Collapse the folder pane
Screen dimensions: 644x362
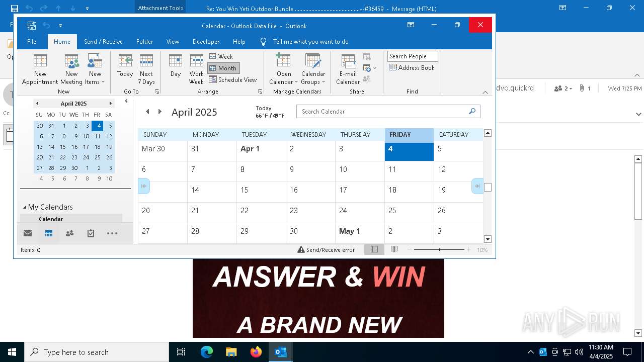tap(126, 101)
